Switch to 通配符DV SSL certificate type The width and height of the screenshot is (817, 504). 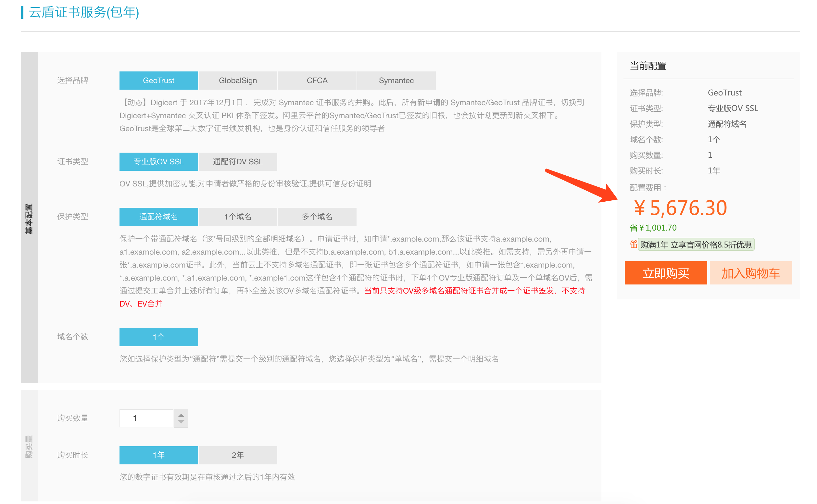[238, 162]
